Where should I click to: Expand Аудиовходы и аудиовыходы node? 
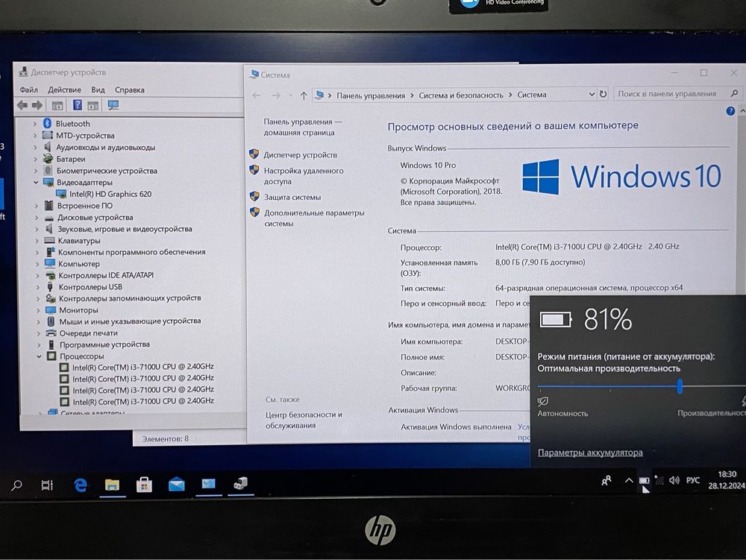tap(35, 148)
